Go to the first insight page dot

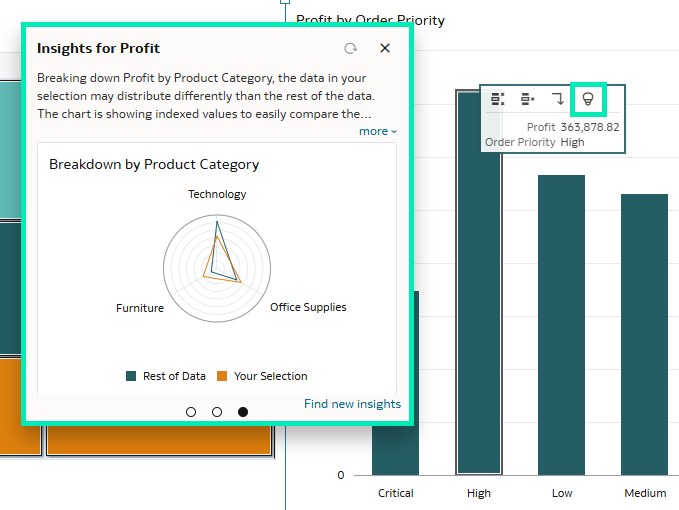pyautogui.click(x=191, y=411)
